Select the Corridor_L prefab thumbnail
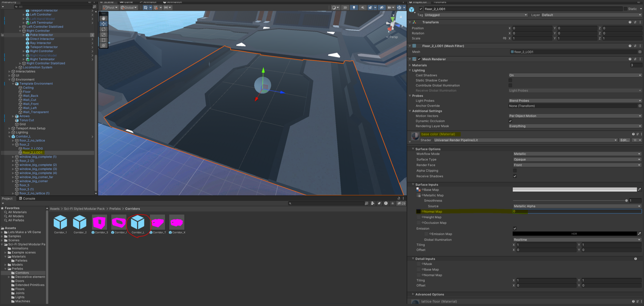The width and height of the screenshot is (644, 306). tap(138, 222)
